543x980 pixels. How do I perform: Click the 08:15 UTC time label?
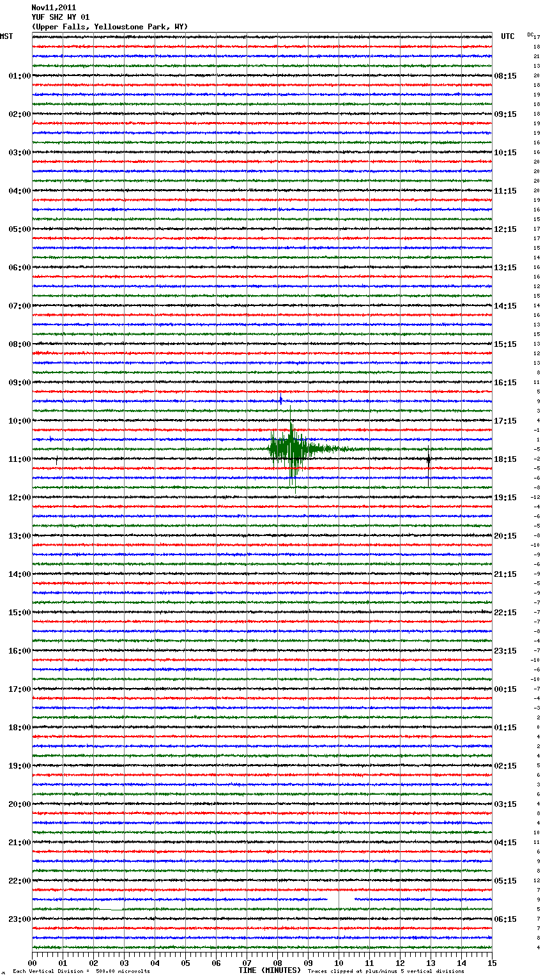[x=505, y=76]
